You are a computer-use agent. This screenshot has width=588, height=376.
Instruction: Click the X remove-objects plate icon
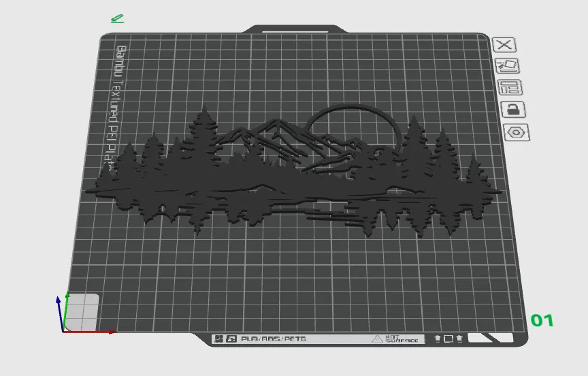(504, 45)
